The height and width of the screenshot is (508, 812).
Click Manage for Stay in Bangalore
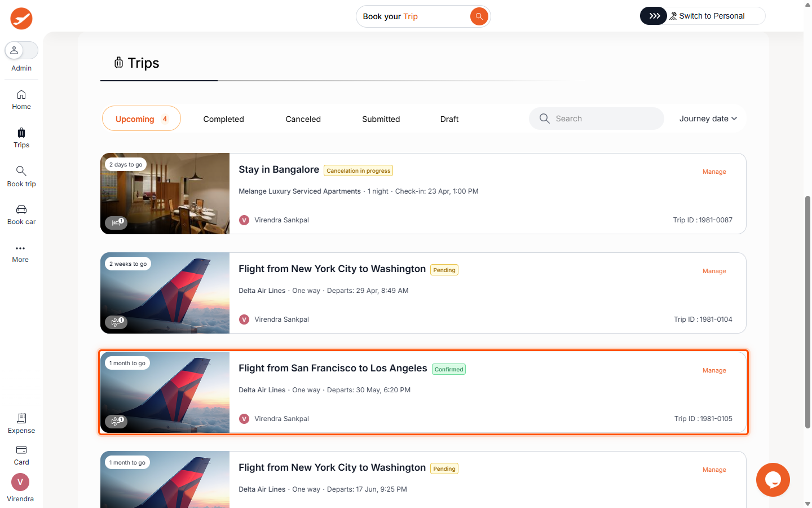click(x=714, y=172)
